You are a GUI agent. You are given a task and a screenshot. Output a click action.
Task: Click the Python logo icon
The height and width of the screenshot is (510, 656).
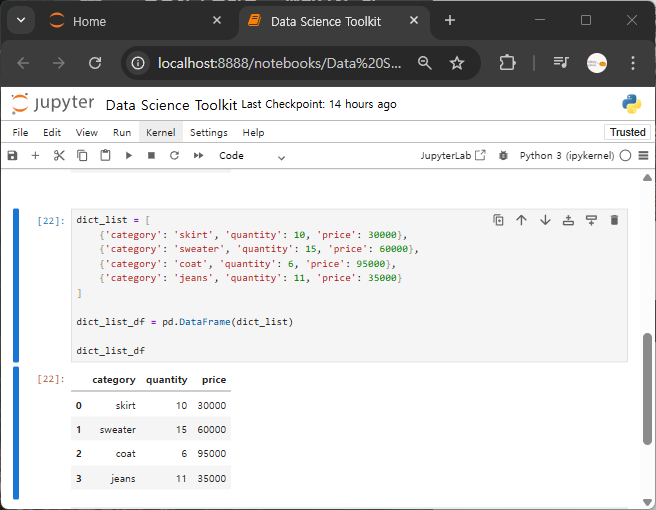tap(631, 104)
